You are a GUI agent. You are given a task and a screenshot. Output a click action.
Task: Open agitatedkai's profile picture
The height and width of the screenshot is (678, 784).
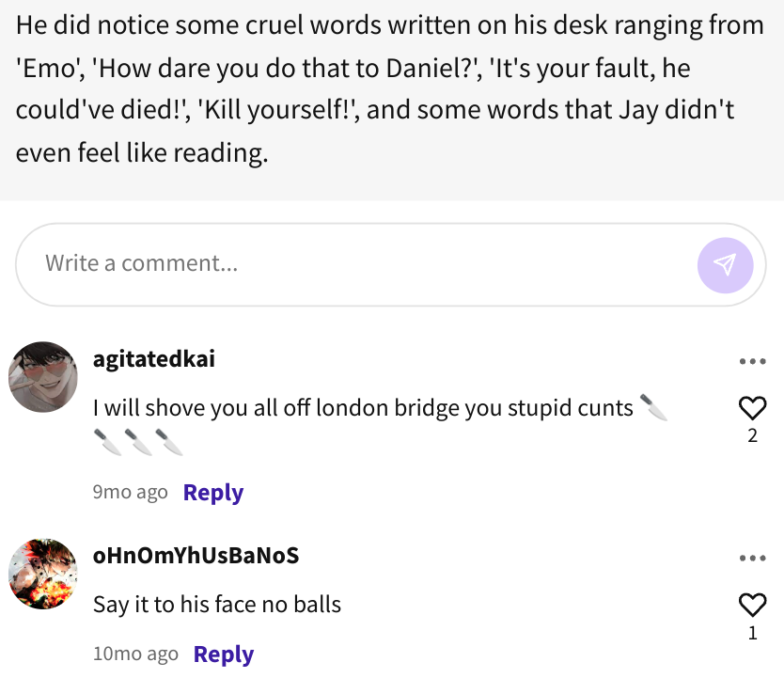tap(43, 377)
